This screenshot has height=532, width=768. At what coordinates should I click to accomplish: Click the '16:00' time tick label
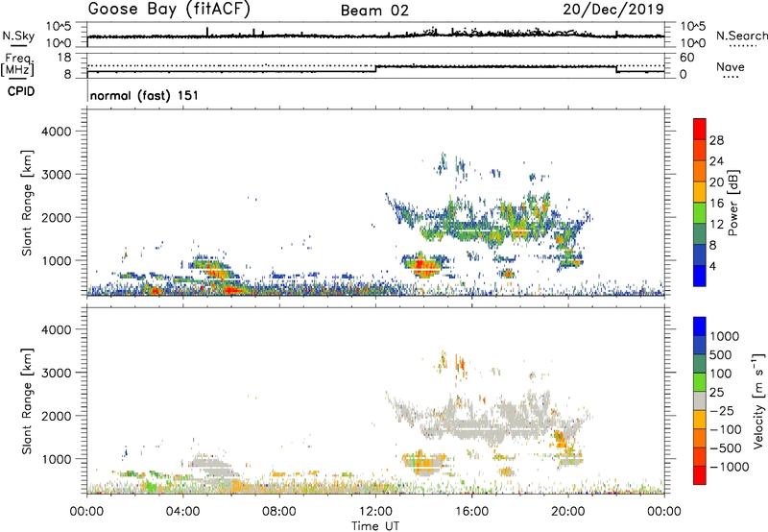tap(471, 512)
